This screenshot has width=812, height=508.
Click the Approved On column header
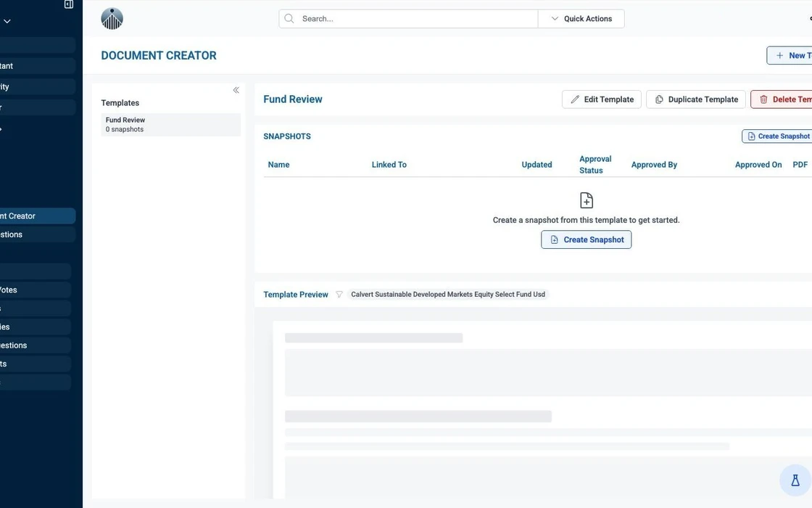pyautogui.click(x=758, y=165)
